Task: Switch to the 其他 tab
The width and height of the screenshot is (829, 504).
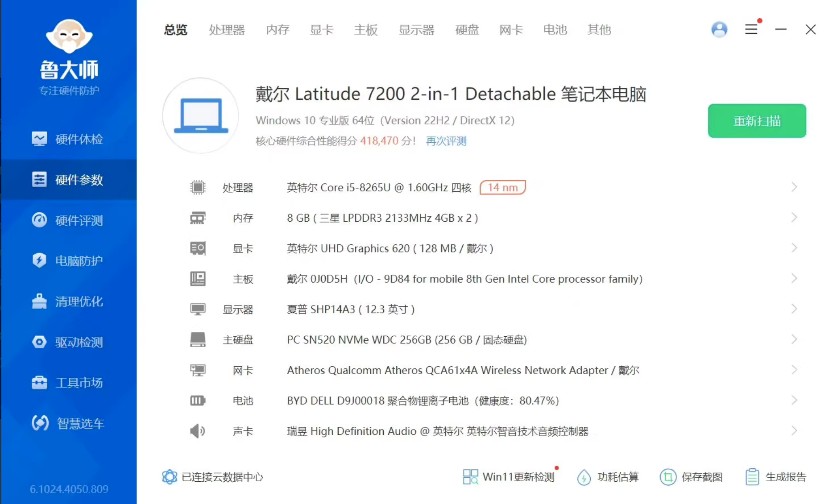Action: [x=599, y=30]
